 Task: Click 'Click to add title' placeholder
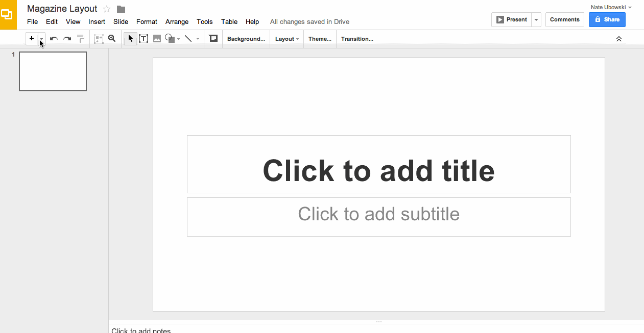click(378, 164)
